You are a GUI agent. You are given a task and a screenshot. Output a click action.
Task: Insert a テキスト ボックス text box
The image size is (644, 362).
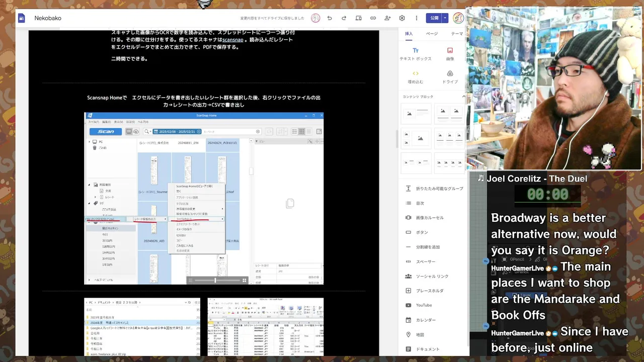tap(416, 54)
